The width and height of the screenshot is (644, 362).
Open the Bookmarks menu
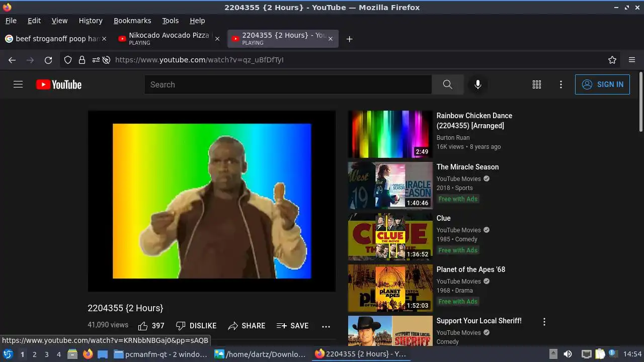tap(132, 21)
